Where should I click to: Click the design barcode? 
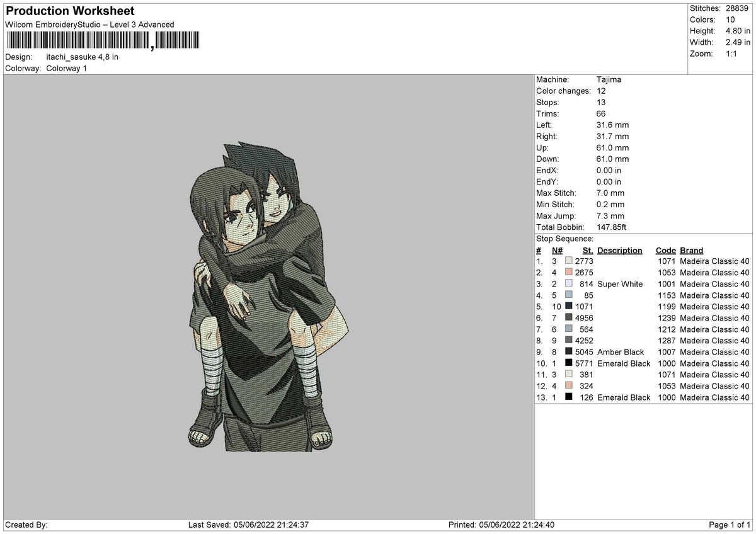point(104,40)
